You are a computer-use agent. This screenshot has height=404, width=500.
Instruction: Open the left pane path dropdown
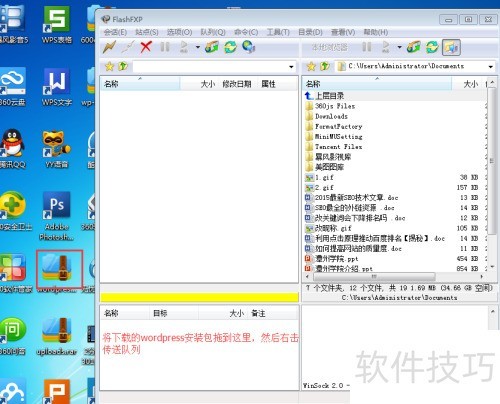point(291,67)
